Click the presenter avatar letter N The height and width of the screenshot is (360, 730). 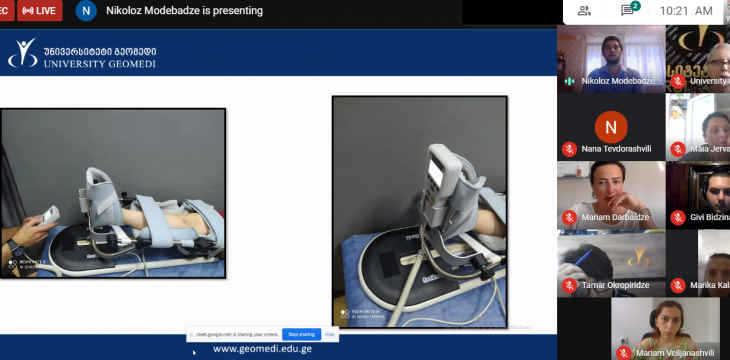[86, 11]
